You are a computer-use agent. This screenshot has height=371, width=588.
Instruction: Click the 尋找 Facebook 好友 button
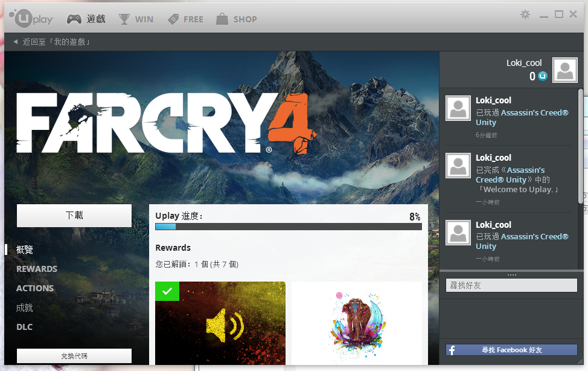click(511, 350)
